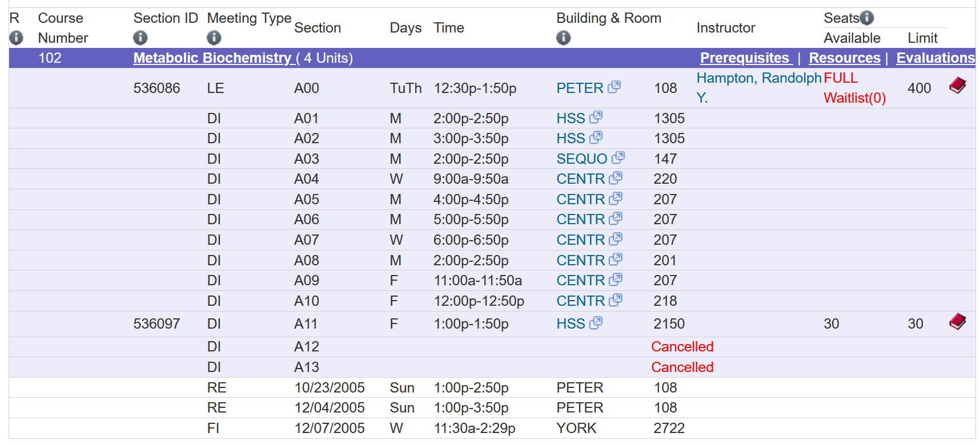Click external link icon beside CENTR for A08
The width and height of the screenshot is (980, 445).
click(615, 260)
